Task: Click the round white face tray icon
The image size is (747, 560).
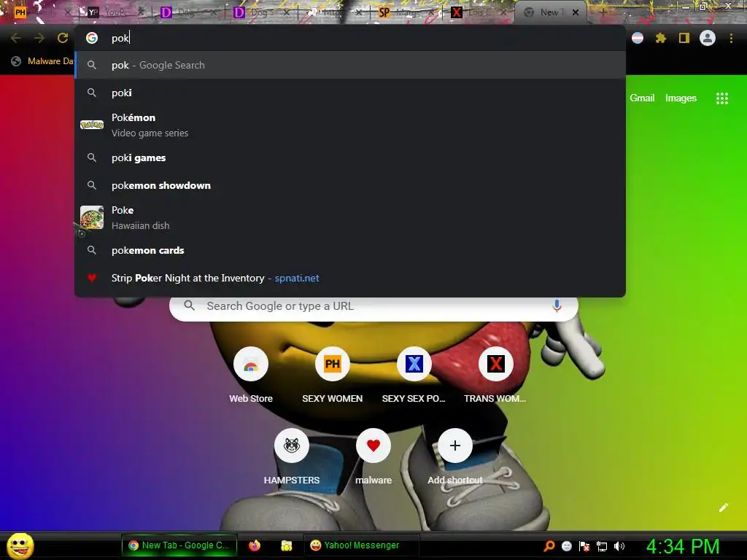Action: point(566,546)
